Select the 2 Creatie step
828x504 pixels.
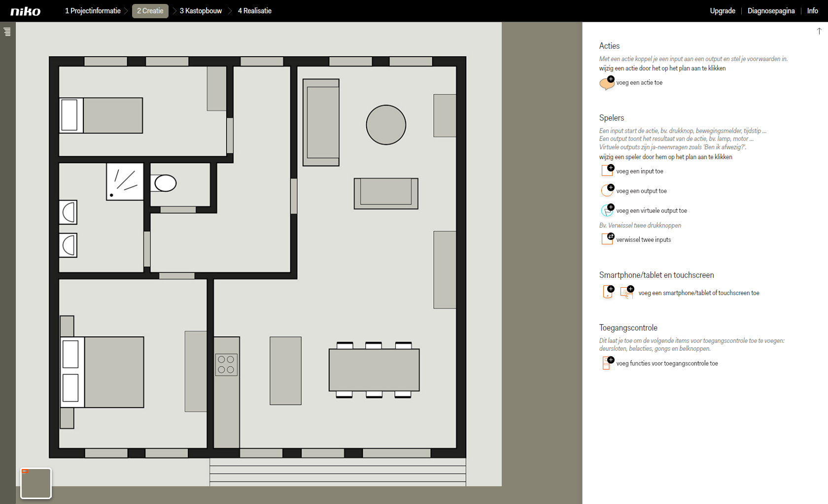[x=150, y=11]
